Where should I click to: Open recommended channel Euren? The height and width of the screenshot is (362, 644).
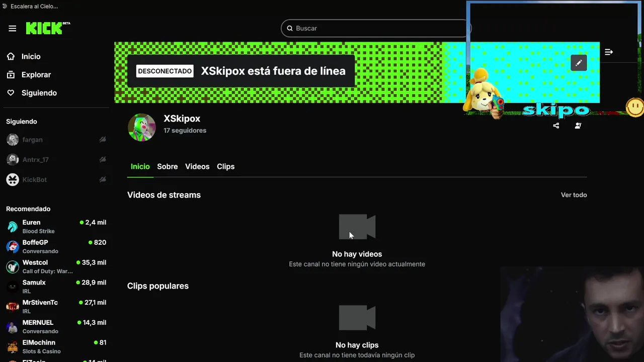point(56,227)
